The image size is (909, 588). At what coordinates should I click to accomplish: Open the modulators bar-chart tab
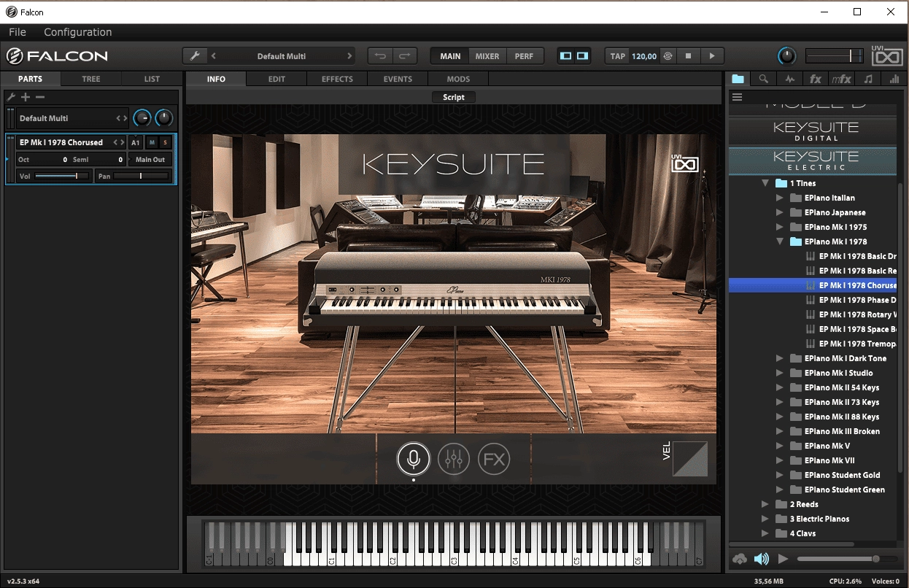tap(894, 79)
